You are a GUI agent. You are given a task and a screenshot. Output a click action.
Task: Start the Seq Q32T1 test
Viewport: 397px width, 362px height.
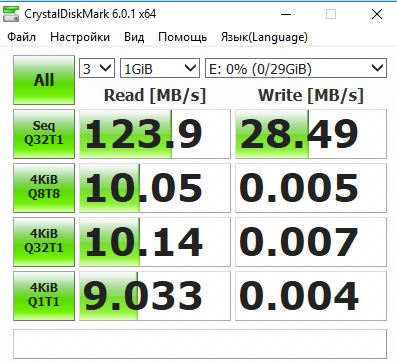[44, 134]
